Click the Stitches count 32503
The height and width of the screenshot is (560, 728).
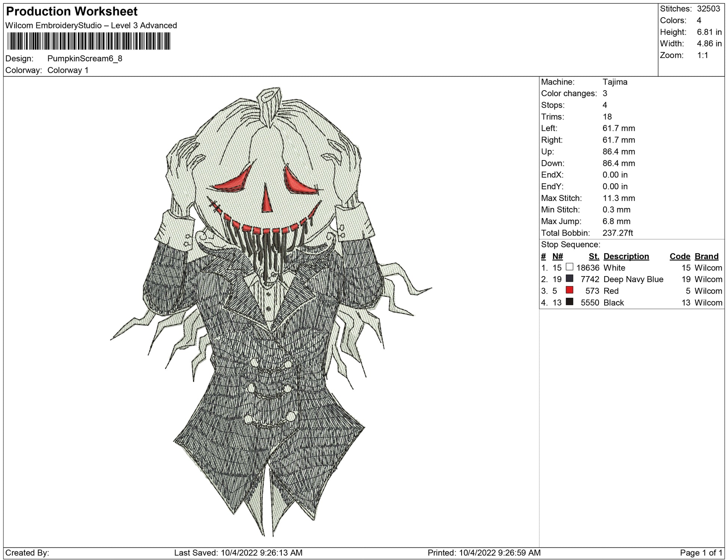tap(708, 9)
